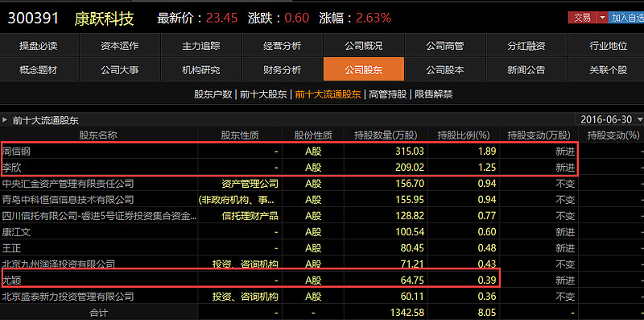644x320 pixels.
Task: Open the 交易 dropdown arrow
Action: click(602, 18)
